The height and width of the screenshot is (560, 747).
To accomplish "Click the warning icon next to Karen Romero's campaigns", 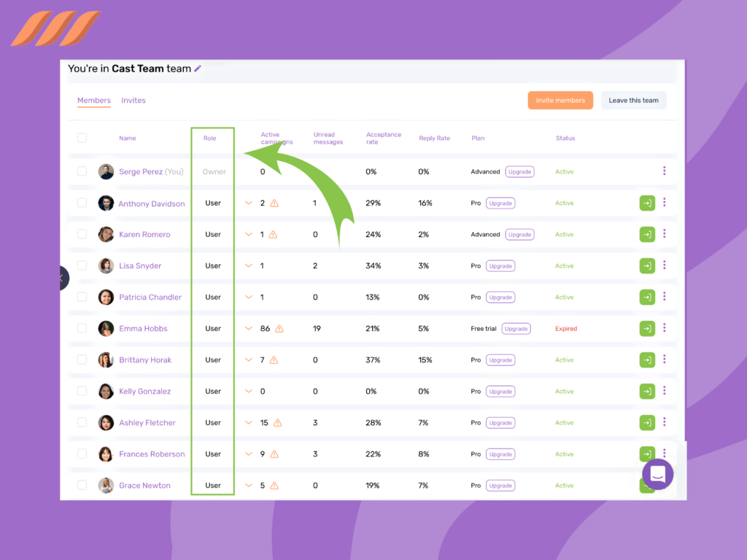I will [271, 234].
